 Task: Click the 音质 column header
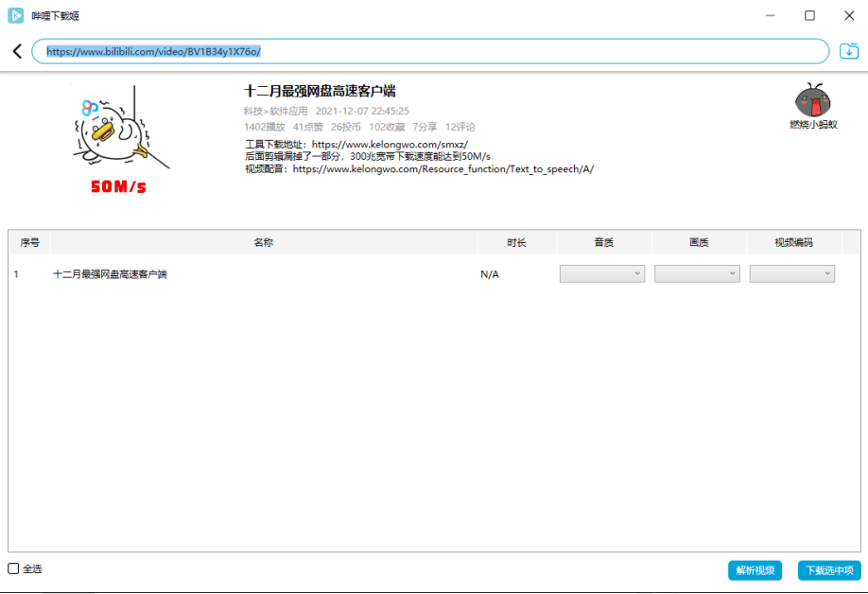[x=604, y=242]
